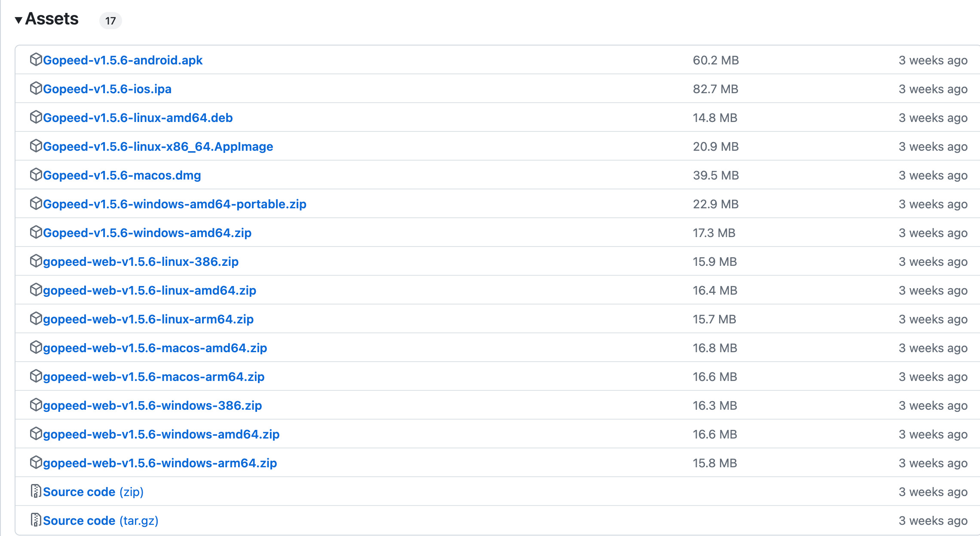Download gopeed-web-v1.5.6-macos-amd64.zip
The image size is (980, 536).
click(x=155, y=348)
